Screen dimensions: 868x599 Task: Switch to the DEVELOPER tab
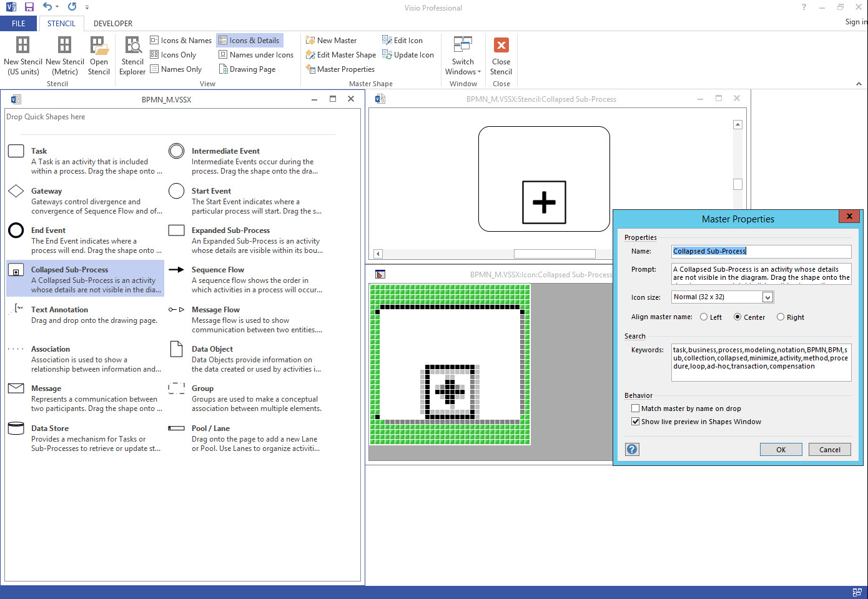(x=113, y=23)
